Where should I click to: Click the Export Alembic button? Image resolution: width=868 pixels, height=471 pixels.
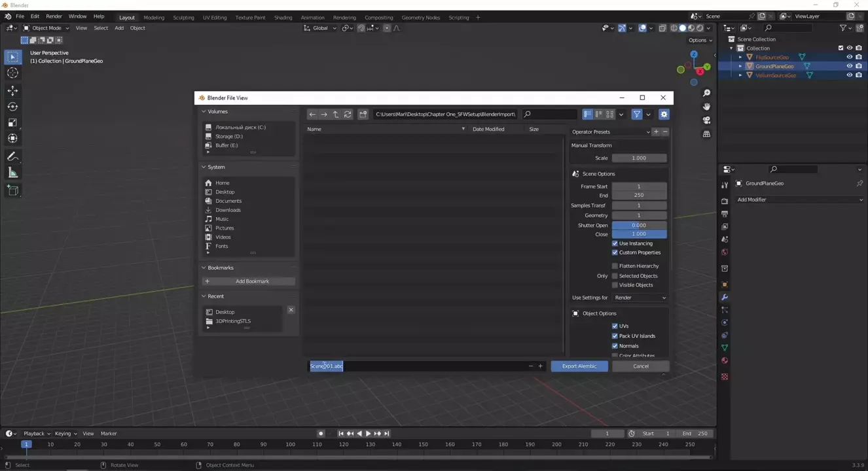[579, 366]
